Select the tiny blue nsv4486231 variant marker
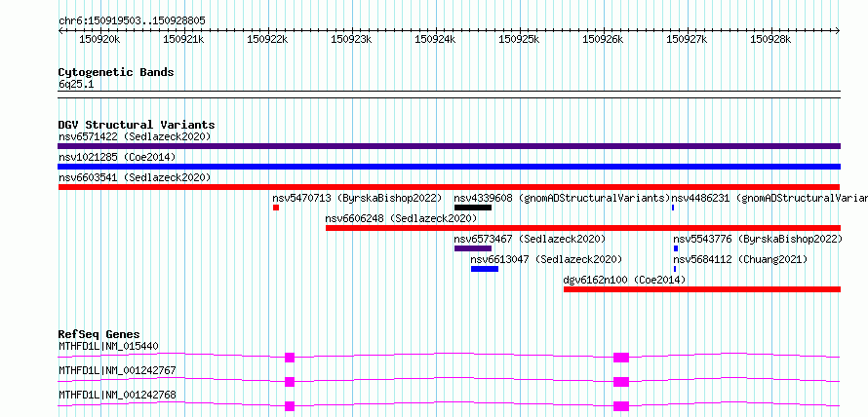 click(x=673, y=208)
